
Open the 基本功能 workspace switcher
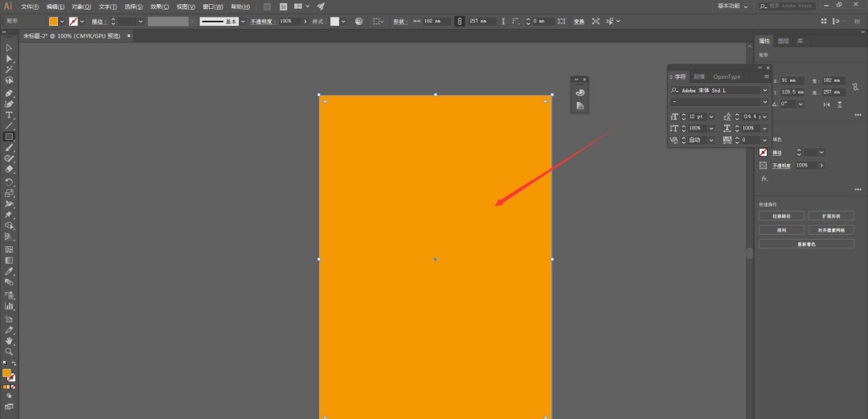tap(733, 6)
